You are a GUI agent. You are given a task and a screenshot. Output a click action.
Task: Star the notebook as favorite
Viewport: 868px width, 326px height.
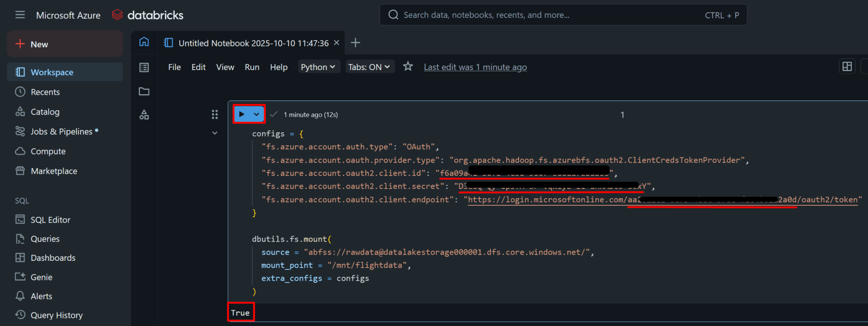click(408, 67)
